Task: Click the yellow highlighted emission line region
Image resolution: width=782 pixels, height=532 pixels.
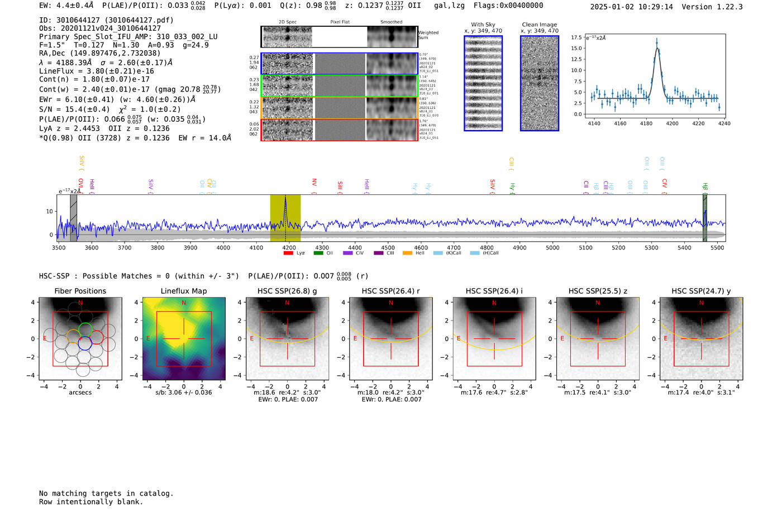Action: (285, 218)
